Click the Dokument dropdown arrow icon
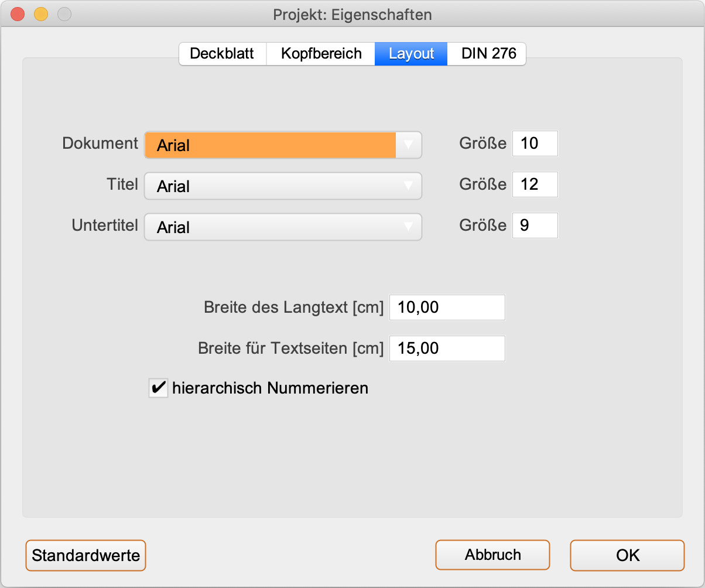The height and width of the screenshot is (588, 705). [x=409, y=144]
